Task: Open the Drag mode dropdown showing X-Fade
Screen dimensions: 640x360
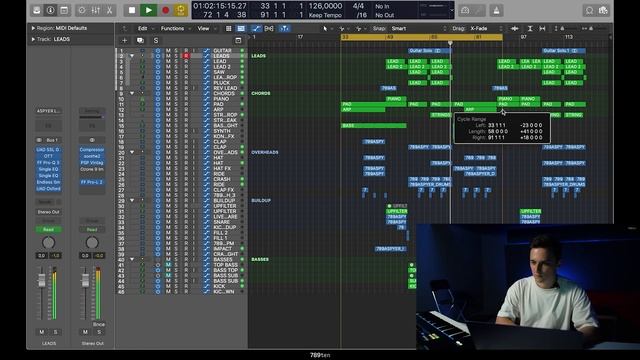Action: (x=486, y=29)
